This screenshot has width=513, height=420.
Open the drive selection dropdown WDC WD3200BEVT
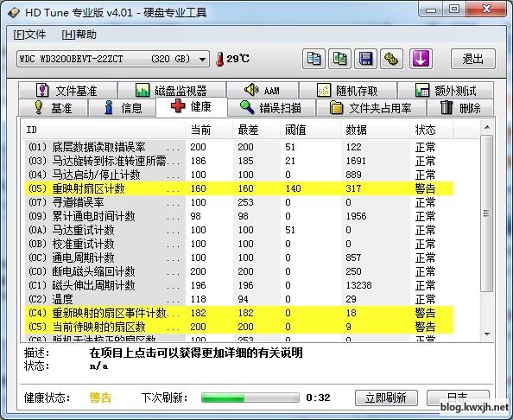[113, 59]
